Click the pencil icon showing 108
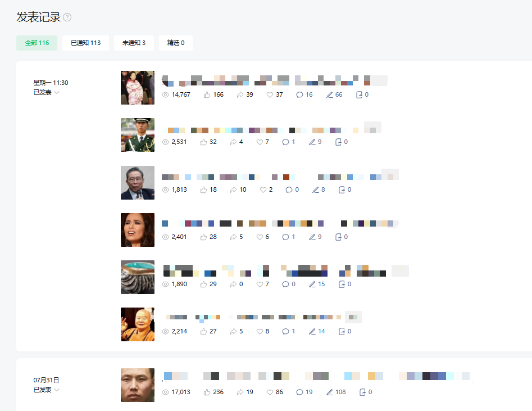Viewport: 532px width, 411px height. pos(329,392)
